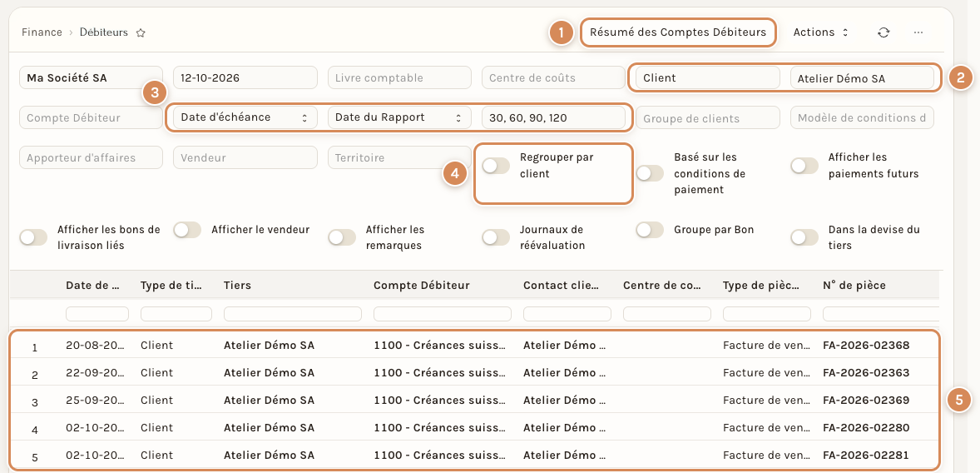Expand the Date du Rapport dropdown

click(x=399, y=117)
